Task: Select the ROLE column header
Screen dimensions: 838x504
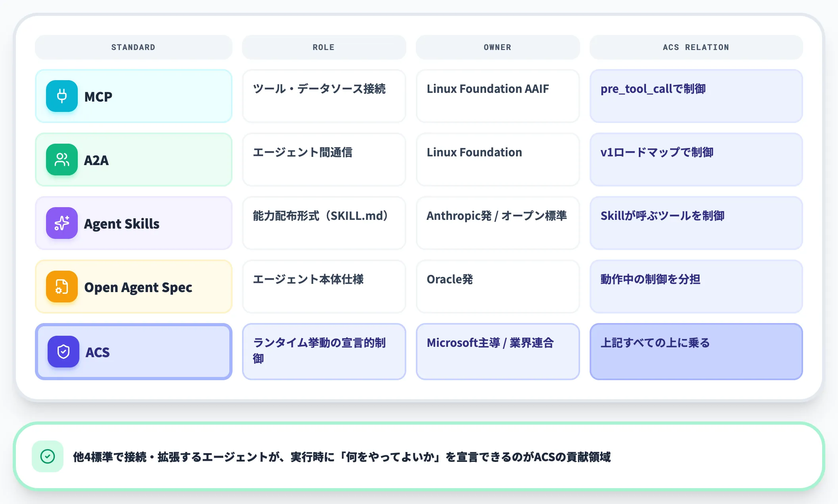Action: tap(324, 47)
